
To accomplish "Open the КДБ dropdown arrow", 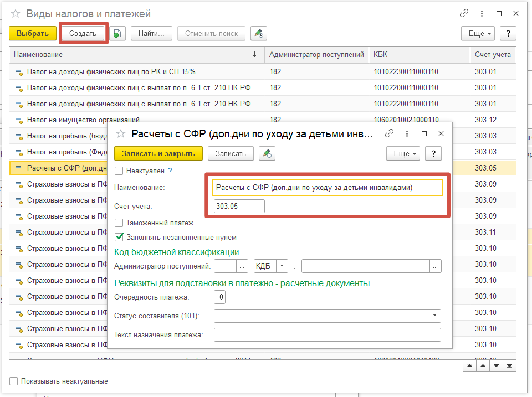I will (x=282, y=266).
